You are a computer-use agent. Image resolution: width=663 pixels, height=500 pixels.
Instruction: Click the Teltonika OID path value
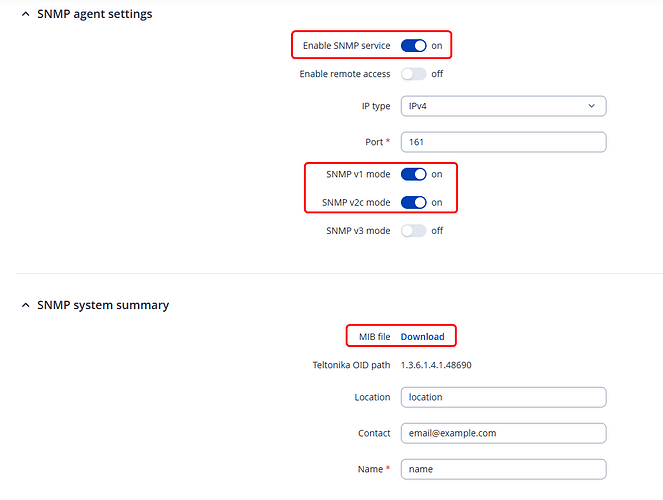[x=436, y=365]
